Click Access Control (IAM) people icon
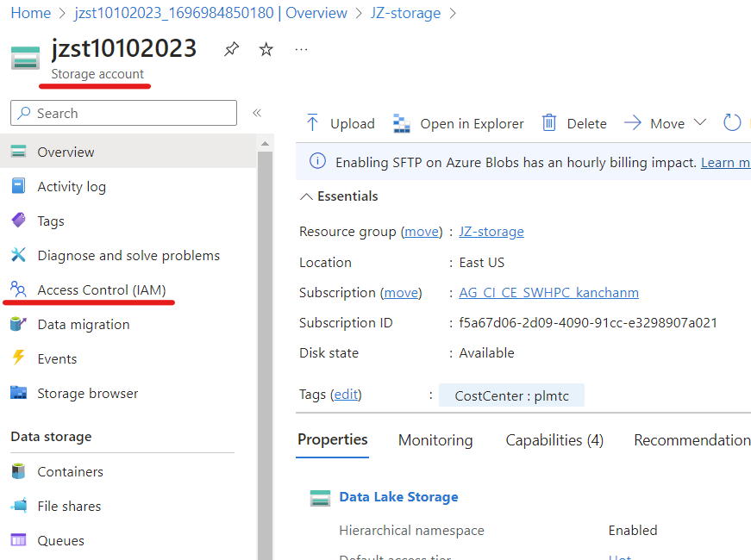Viewport: 751px width, 560px height. pyautogui.click(x=18, y=289)
